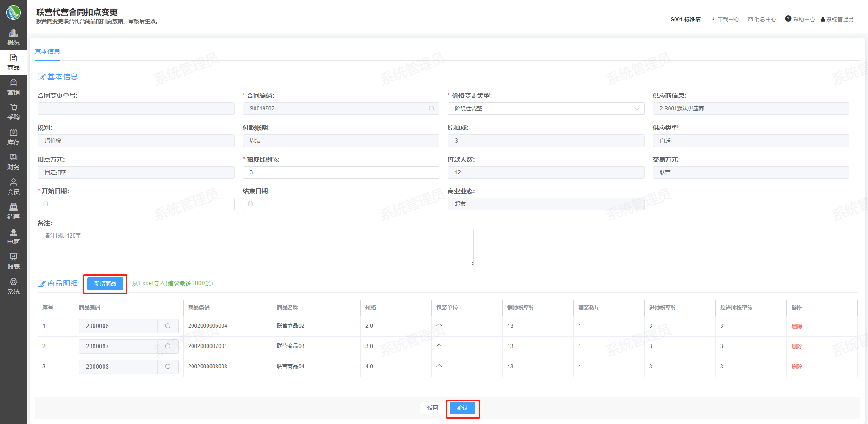The image size is (868, 424).
Task: Click the 结束日期 date field
Action: click(341, 204)
